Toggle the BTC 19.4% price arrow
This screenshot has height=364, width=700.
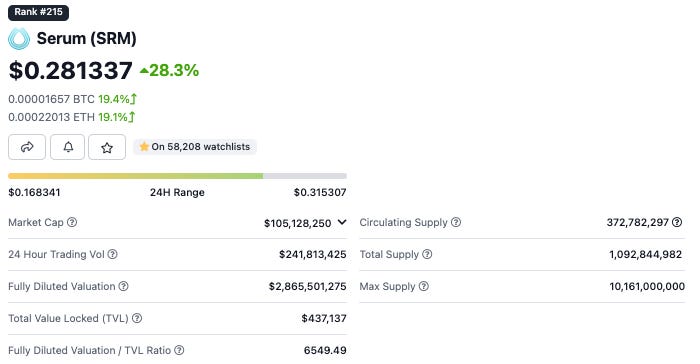[133, 99]
